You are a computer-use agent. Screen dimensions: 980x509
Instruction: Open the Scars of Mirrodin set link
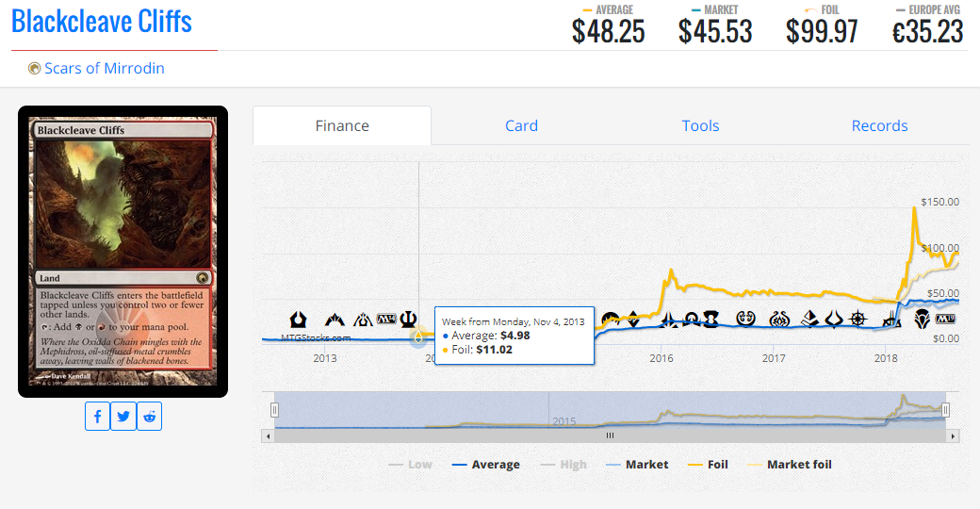(x=104, y=68)
